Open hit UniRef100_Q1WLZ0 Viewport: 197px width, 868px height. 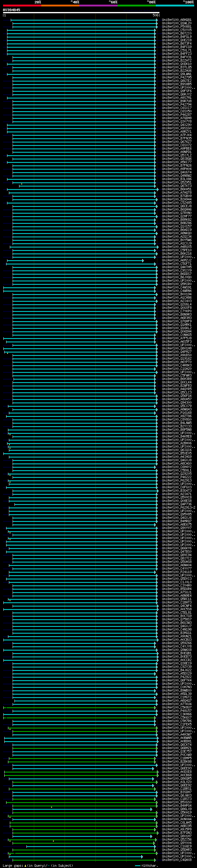176,23
